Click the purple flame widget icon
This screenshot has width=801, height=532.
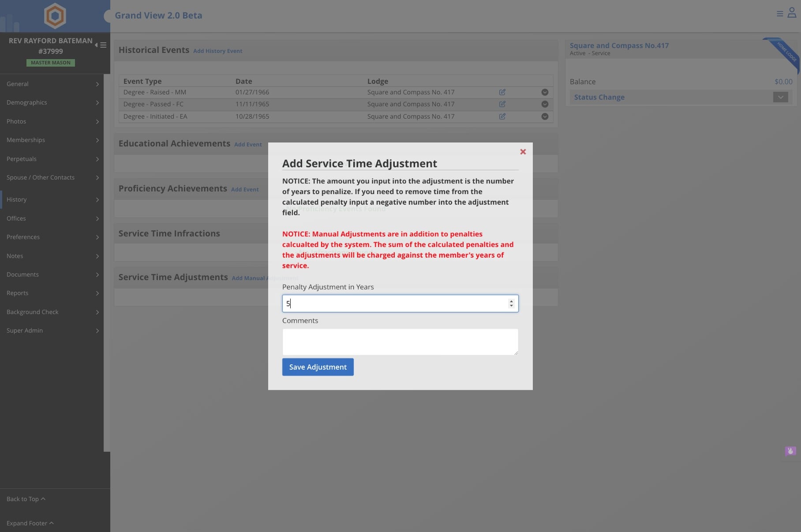(790, 451)
